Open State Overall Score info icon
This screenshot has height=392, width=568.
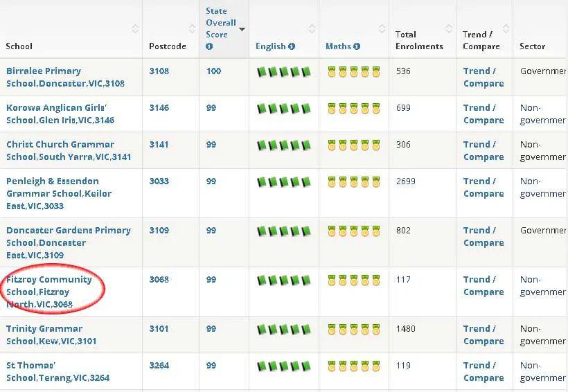point(209,46)
